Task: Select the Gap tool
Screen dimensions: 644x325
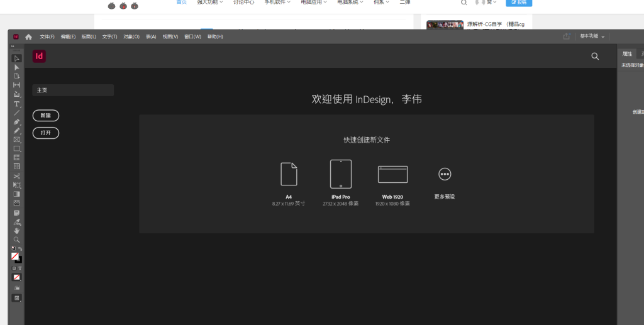Action: click(16, 85)
